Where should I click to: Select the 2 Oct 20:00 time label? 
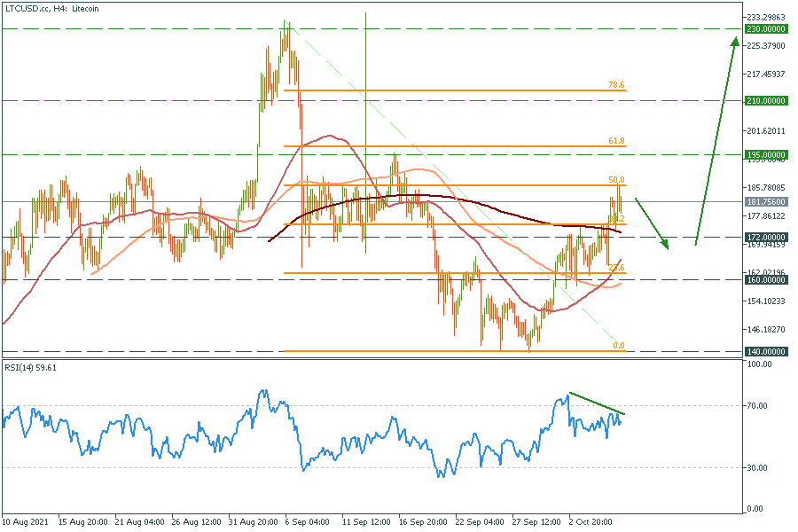pos(589,522)
